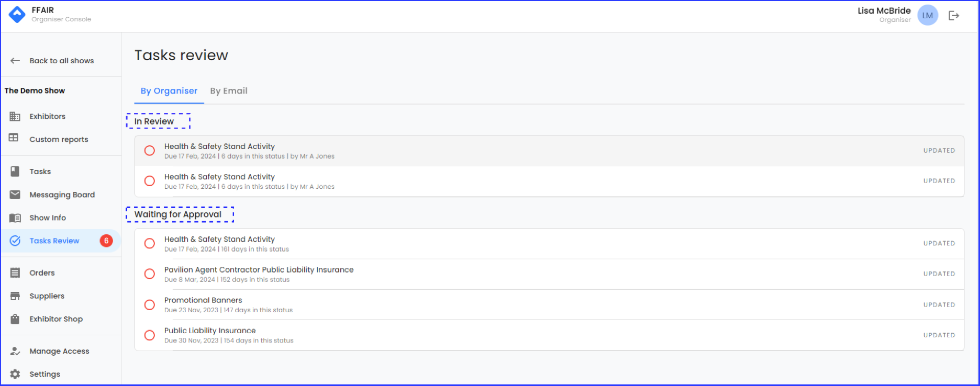The height and width of the screenshot is (386, 980).
Task: Open Exhibitors via its building icon
Action: tap(15, 117)
